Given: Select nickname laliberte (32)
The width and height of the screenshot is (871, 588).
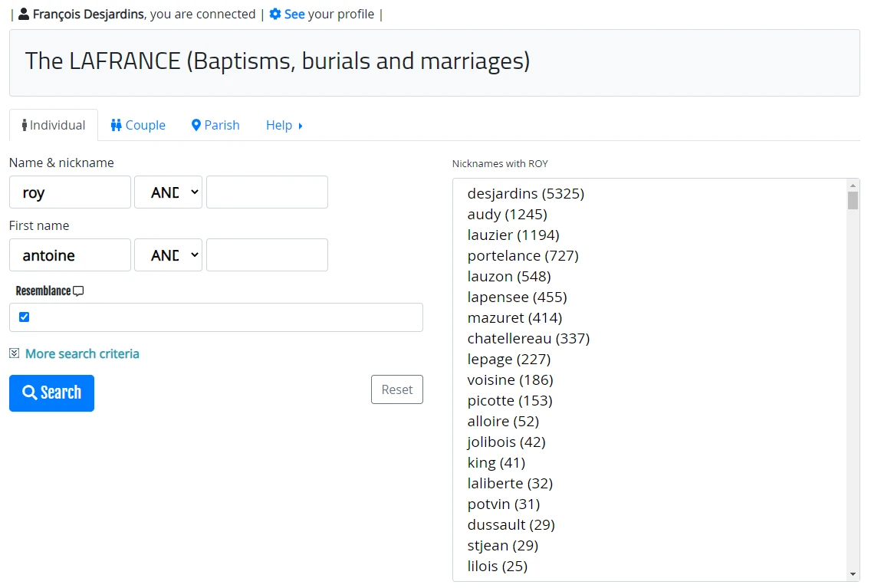Looking at the screenshot, I should tap(510, 483).
